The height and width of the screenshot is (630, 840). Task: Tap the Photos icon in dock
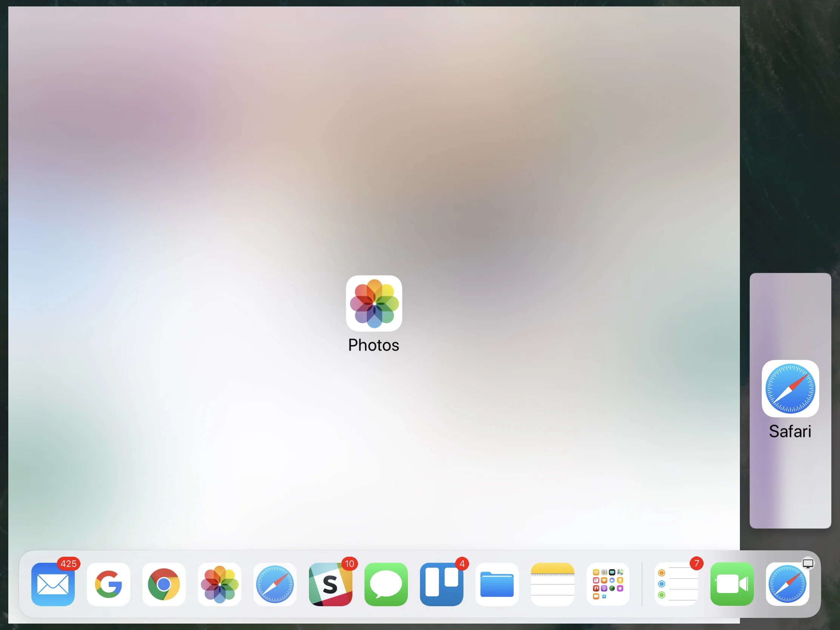point(219,584)
